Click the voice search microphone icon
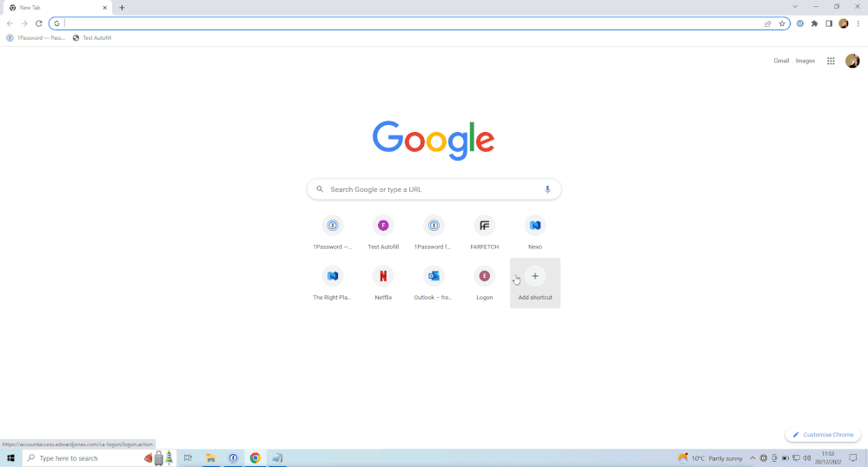The height and width of the screenshot is (467, 868). pos(547,189)
